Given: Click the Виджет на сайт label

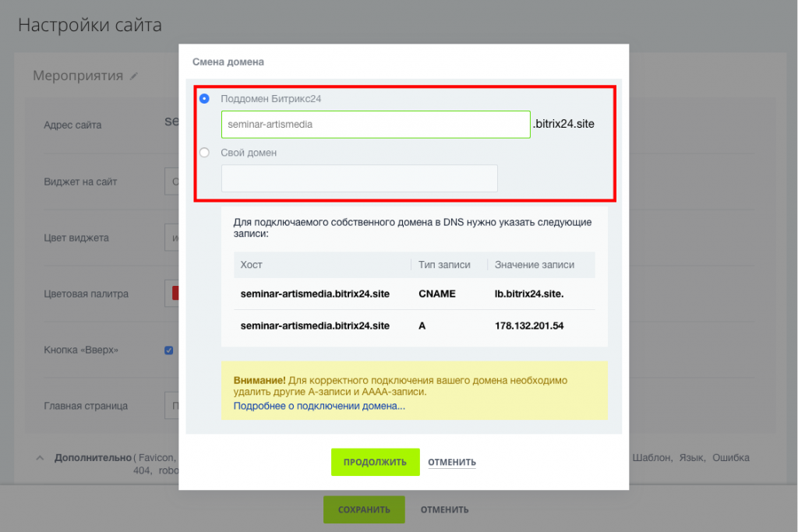Looking at the screenshot, I should [x=80, y=182].
